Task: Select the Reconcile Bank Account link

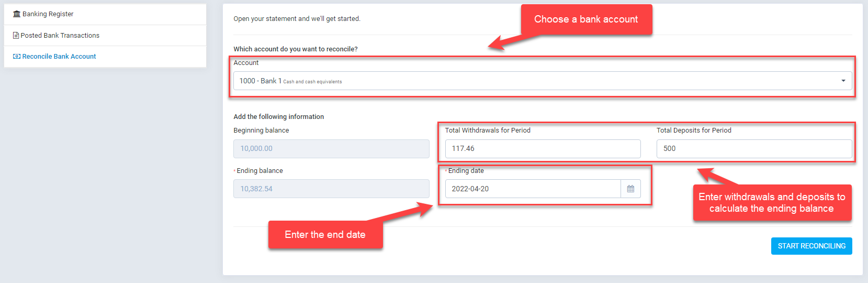Action: coord(59,57)
